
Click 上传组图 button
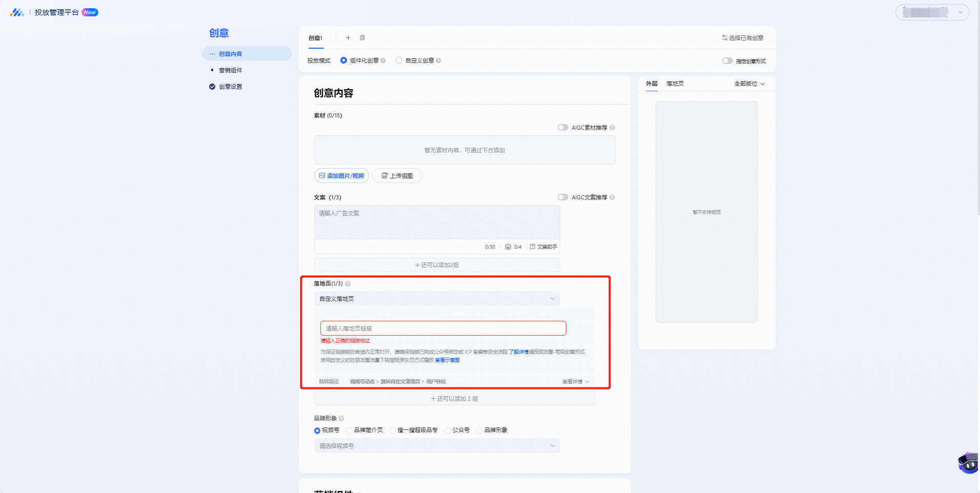pos(397,176)
